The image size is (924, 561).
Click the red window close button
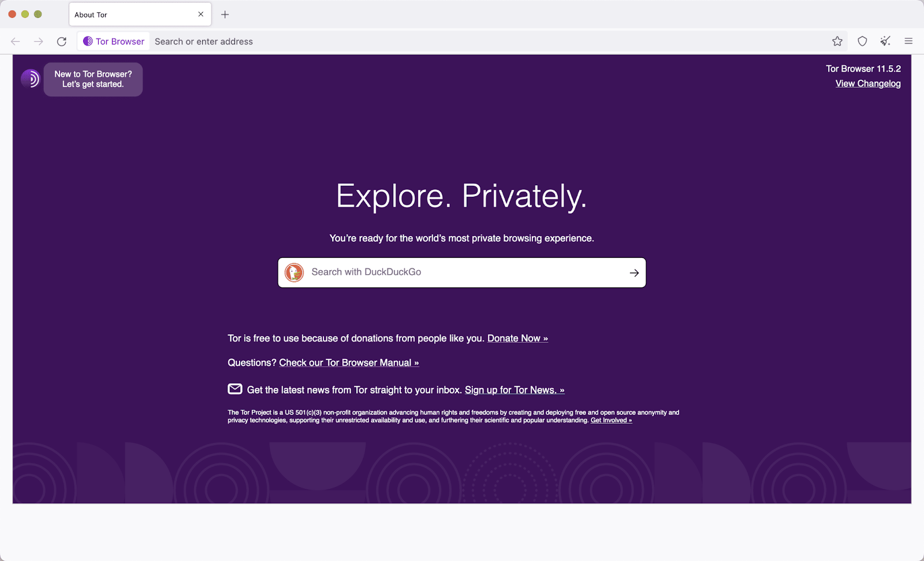click(12, 14)
